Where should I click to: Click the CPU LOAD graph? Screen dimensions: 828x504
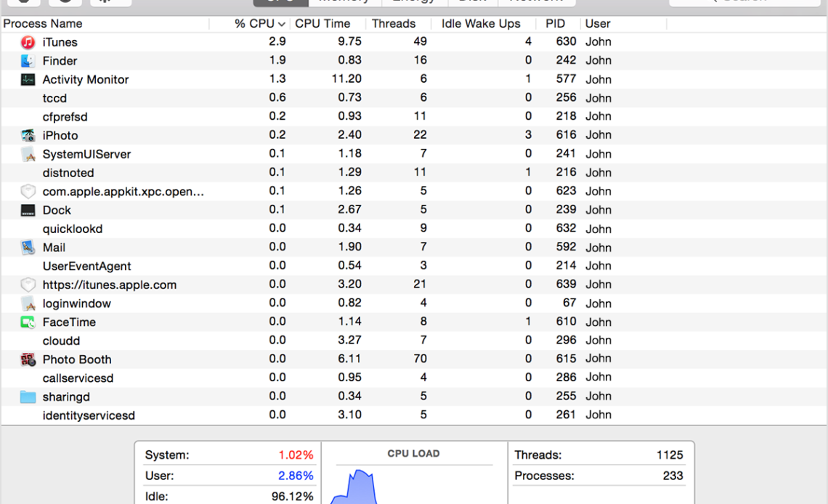(413, 486)
